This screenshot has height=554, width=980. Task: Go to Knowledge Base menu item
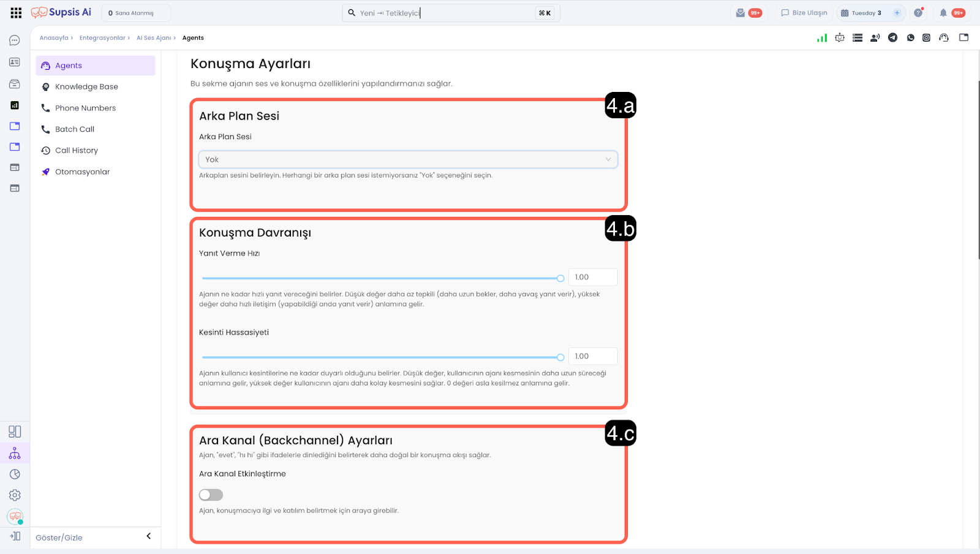tap(86, 87)
